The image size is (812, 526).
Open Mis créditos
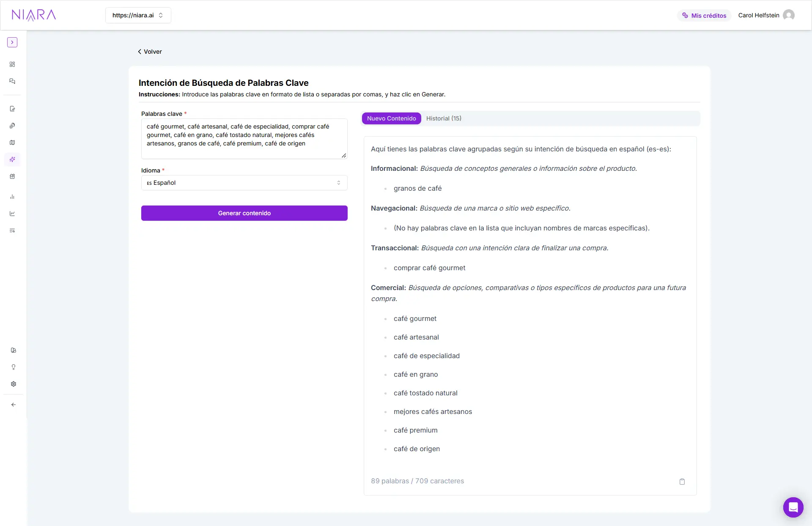[x=704, y=16]
